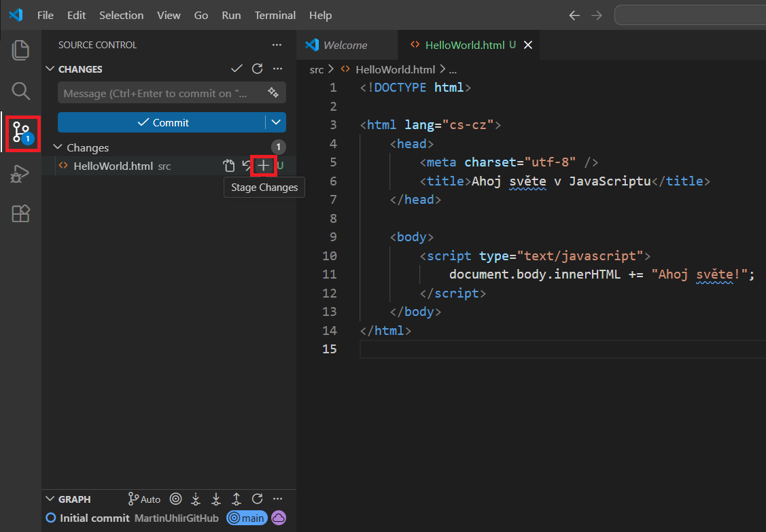766x532 pixels.
Task: Open the Commit button dropdown arrow
Action: (x=275, y=122)
